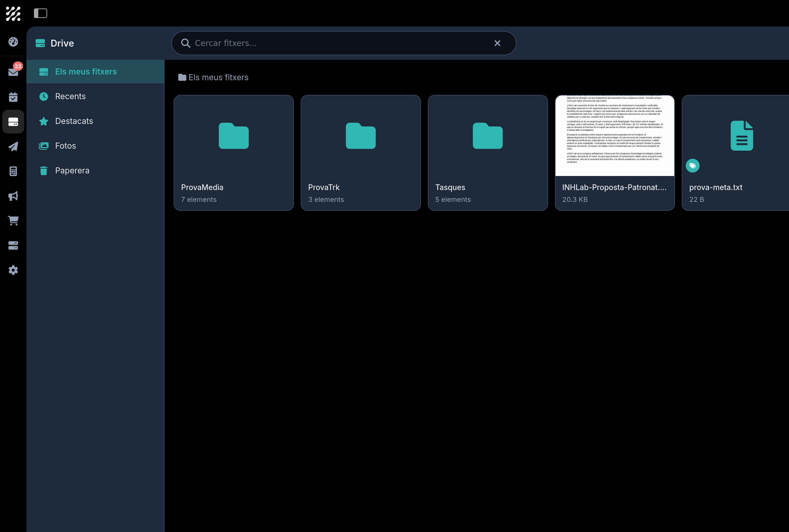The height and width of the screenshot is (532, 789).
Task: Open the ProvaTrk folder
Action: tap(361, 153)
